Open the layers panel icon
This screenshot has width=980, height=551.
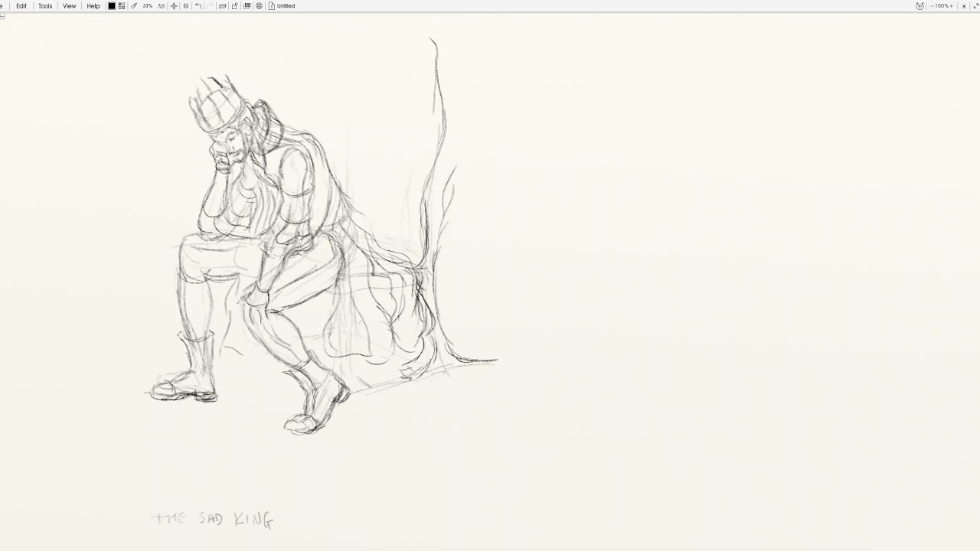coord(222,6)
